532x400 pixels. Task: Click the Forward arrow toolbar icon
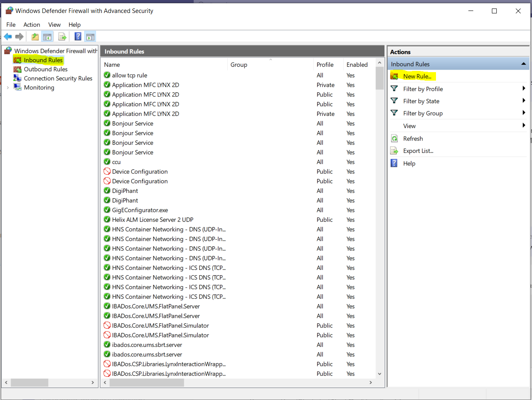[x=19, y=37]
